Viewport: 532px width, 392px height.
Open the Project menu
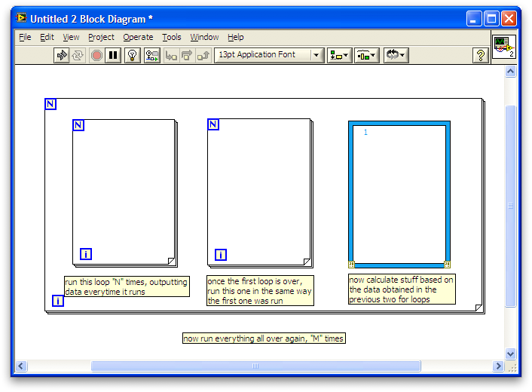pos(101,37)
